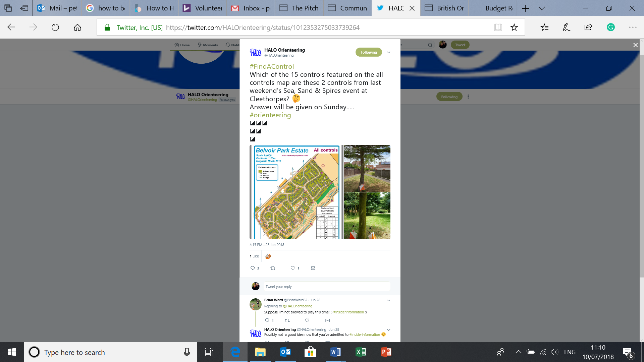The image size is (644, 362).
Task: Send tweet via direct message envelope
Action: (x=313, y=268)
